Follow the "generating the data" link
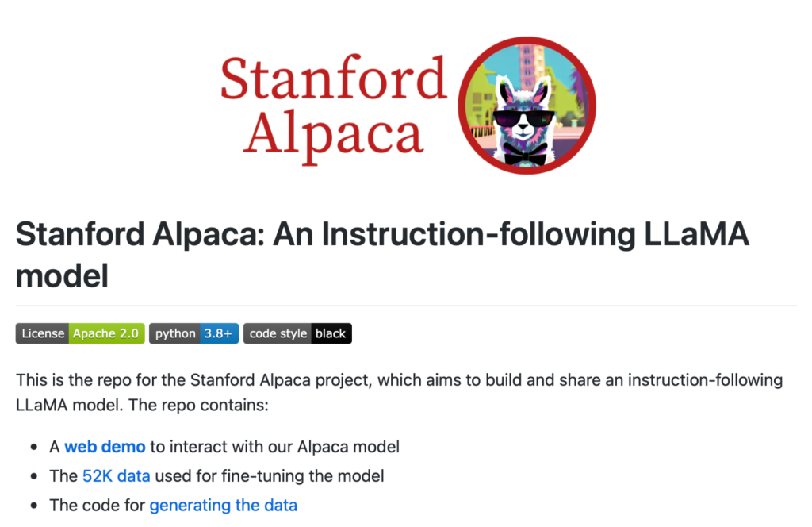The image size is (812, 527). (x=223, y=505)
